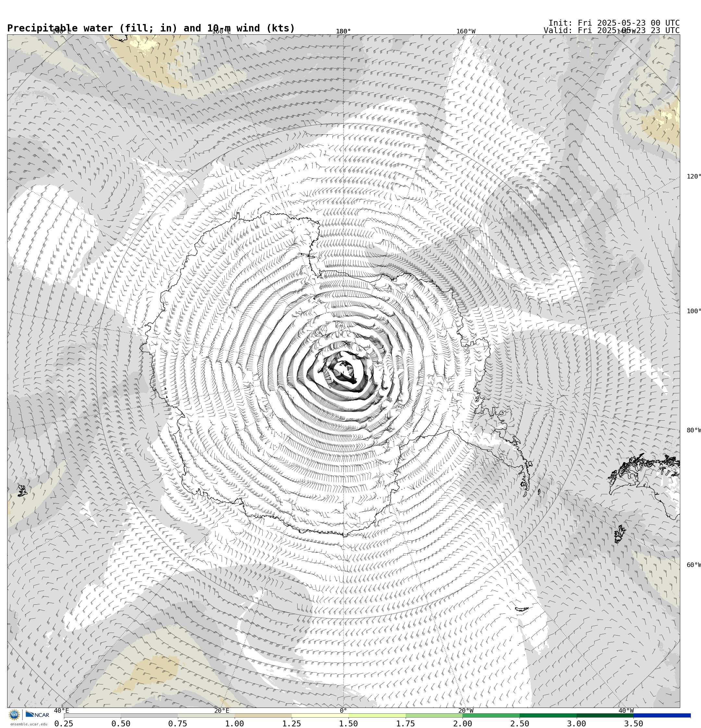
Task: Select the 'Valid' forecast time text
Action: click(x=611, y=31)
